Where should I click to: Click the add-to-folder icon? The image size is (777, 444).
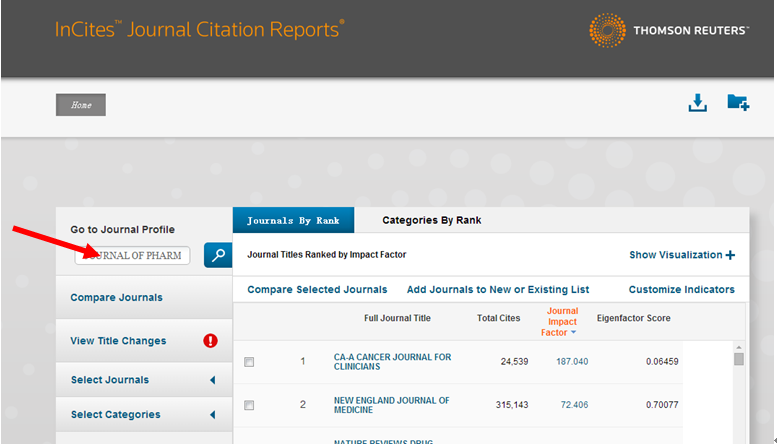click(x=738, y=103)
